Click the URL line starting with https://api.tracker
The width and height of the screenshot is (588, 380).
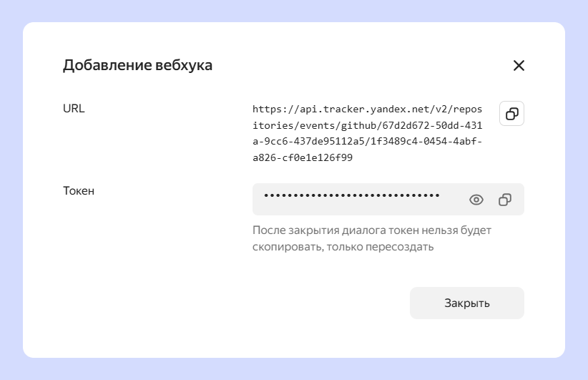coord(367,109)
